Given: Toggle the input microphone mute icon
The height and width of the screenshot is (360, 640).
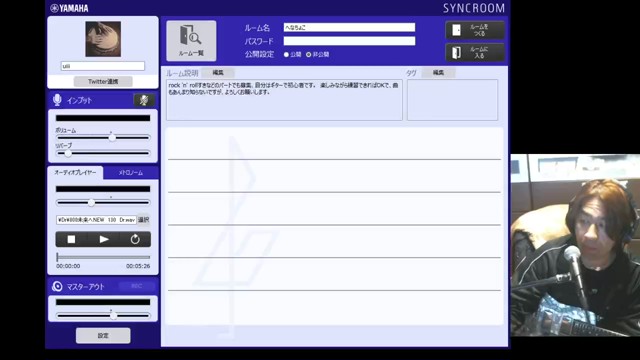Looking at the screenshot, I should (x=144, y=100).
